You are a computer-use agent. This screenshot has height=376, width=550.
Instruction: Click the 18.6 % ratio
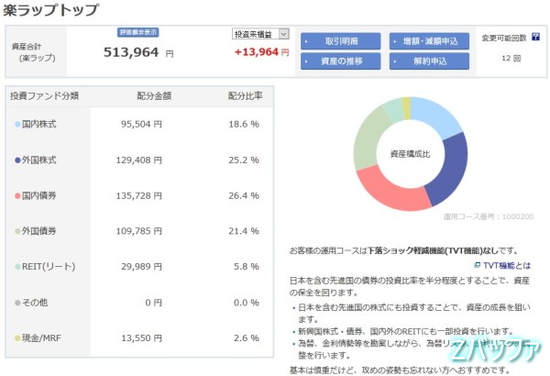244,124
